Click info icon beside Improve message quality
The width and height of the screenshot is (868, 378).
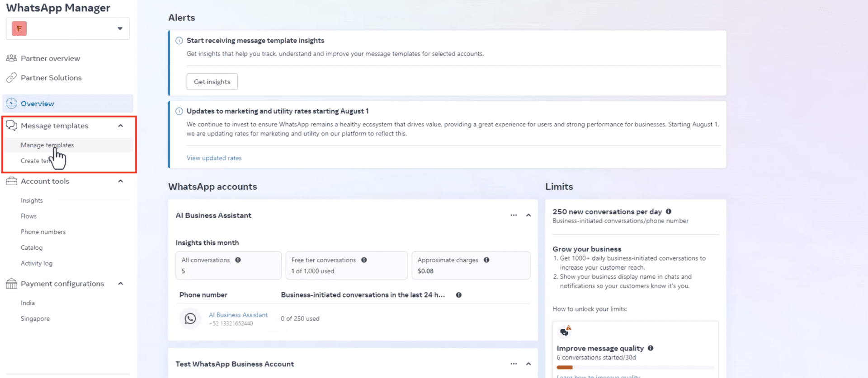click(x=651, y=348)
